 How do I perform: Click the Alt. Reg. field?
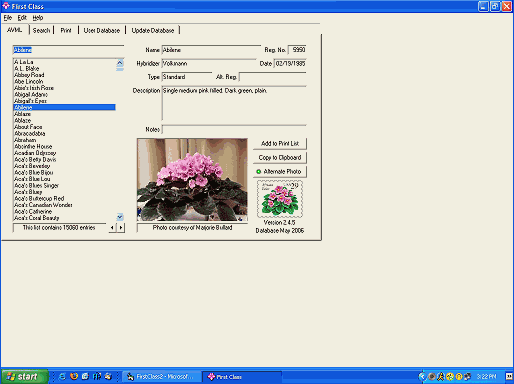(x=273, y=77)
